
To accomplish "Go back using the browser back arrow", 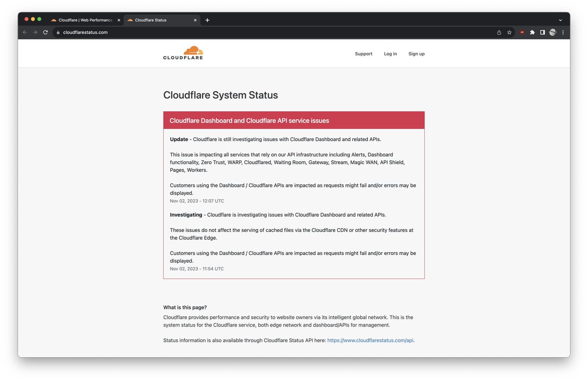I will tap(25, 32).
